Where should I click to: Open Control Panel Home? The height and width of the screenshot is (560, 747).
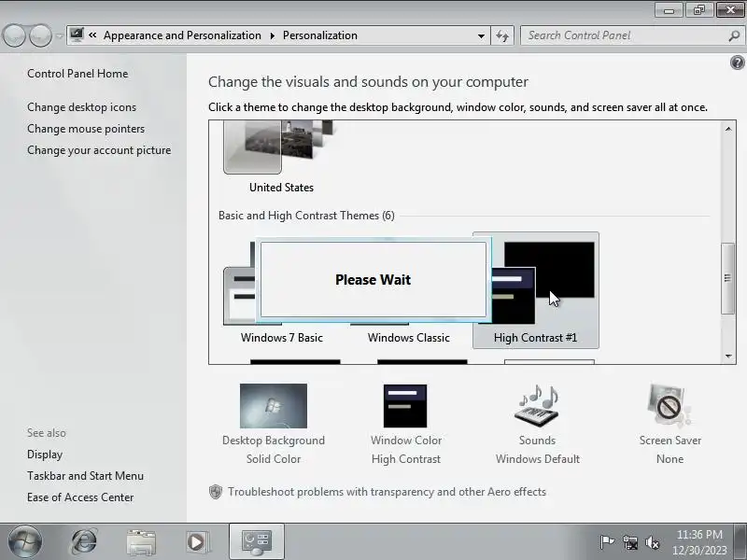(78, 74)
